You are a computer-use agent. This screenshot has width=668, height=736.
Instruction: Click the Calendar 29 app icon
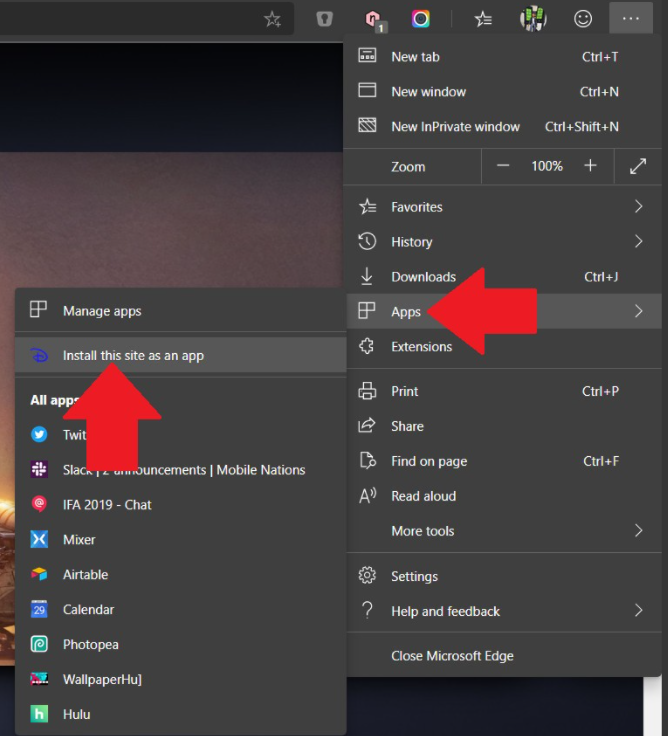point(39,609)
